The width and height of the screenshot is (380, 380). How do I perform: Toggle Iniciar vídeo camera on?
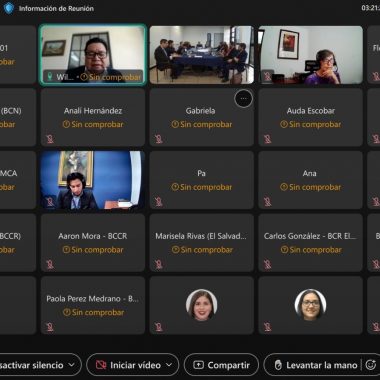(128, 365)
